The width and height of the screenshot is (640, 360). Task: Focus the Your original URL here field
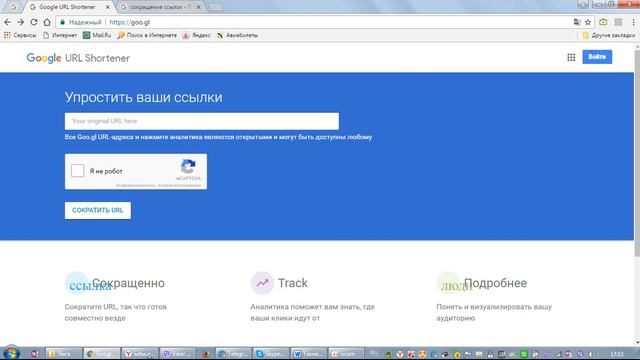point(202,121)
